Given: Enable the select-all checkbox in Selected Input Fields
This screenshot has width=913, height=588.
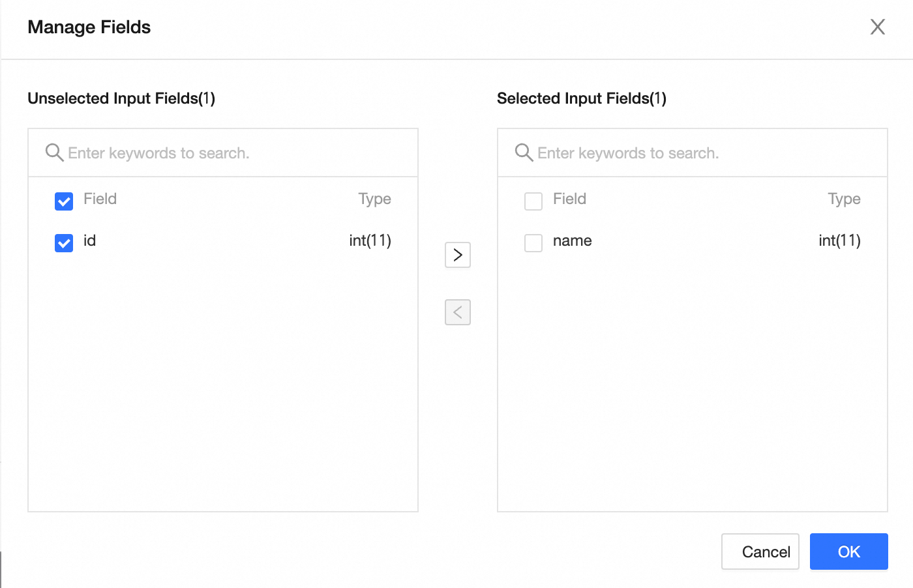Looking at the screenshot, I should tap(533, 201).
